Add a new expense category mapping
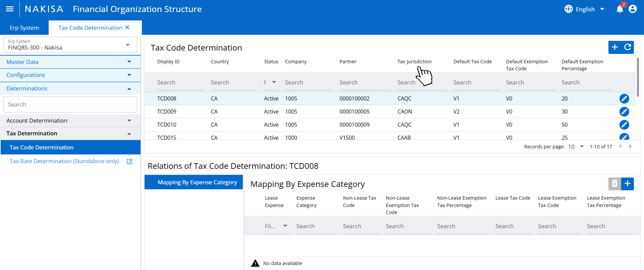The height and width of the screenshot is (270, 644). tap(627, 184)
